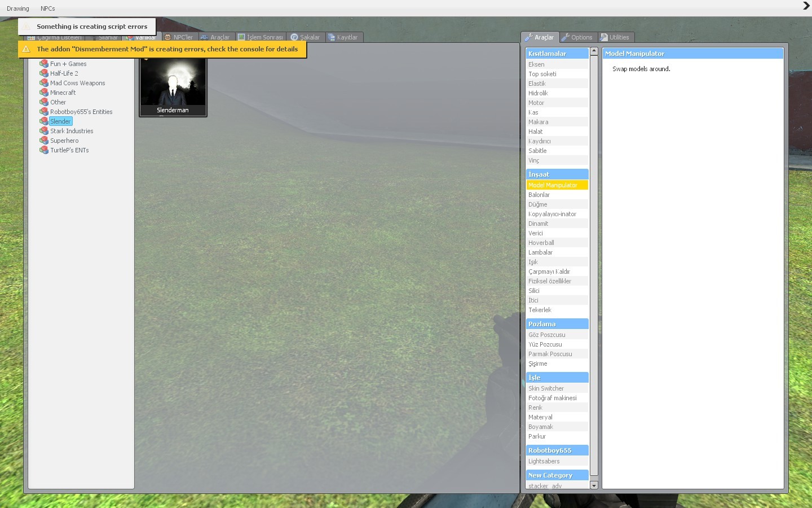Collapse the Robotboy655 tool category
The height and width of the screenshot is (508, 812).
557,450
